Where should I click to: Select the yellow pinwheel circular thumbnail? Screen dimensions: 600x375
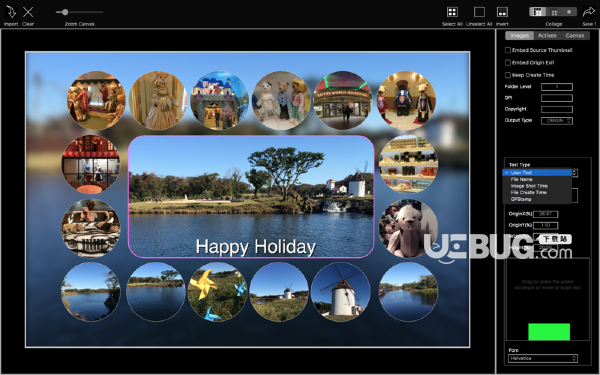tap(217, 292)
